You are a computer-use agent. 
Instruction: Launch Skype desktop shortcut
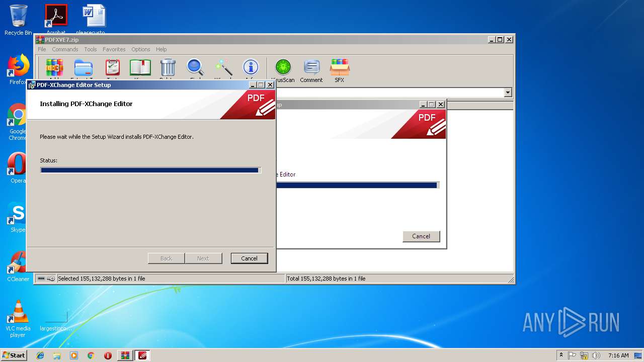pyautogui.click(x=18, y=217)
